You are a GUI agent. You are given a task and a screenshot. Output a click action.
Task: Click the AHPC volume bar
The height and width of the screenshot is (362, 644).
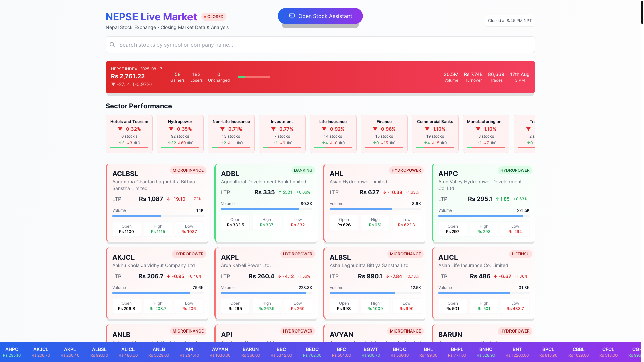pos(484,216)
